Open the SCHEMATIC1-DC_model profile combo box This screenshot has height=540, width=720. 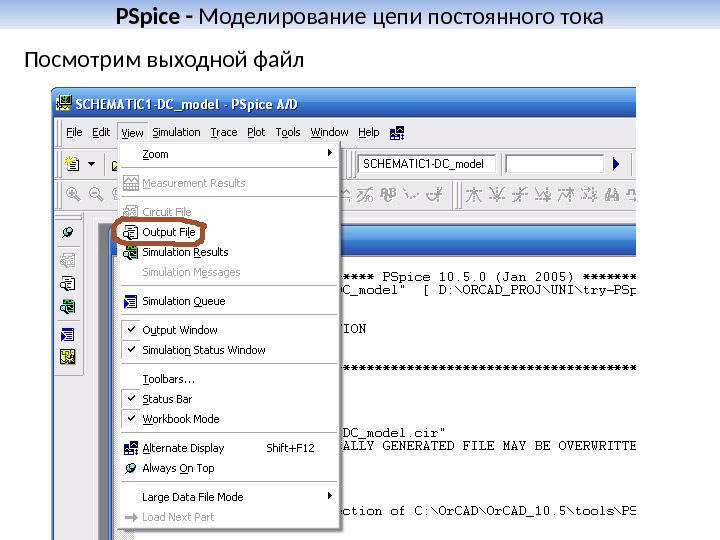pyautogui.click(x=427, y=164)
